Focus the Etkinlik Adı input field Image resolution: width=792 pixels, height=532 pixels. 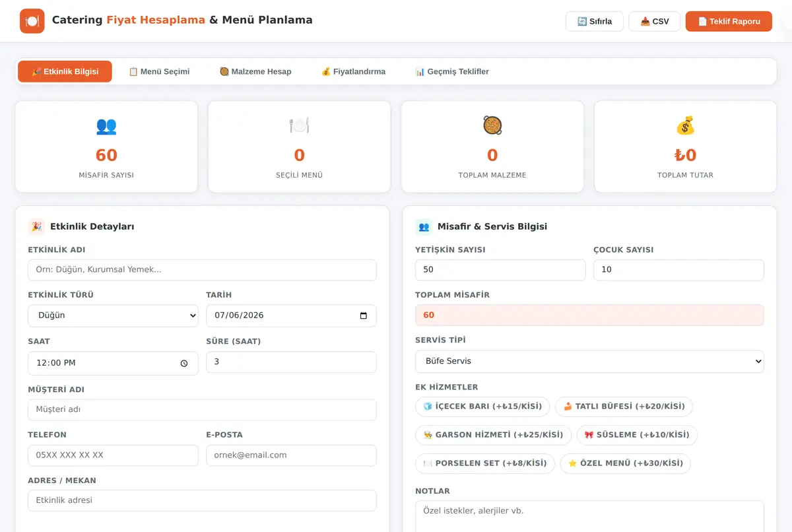tap(202, 270)
